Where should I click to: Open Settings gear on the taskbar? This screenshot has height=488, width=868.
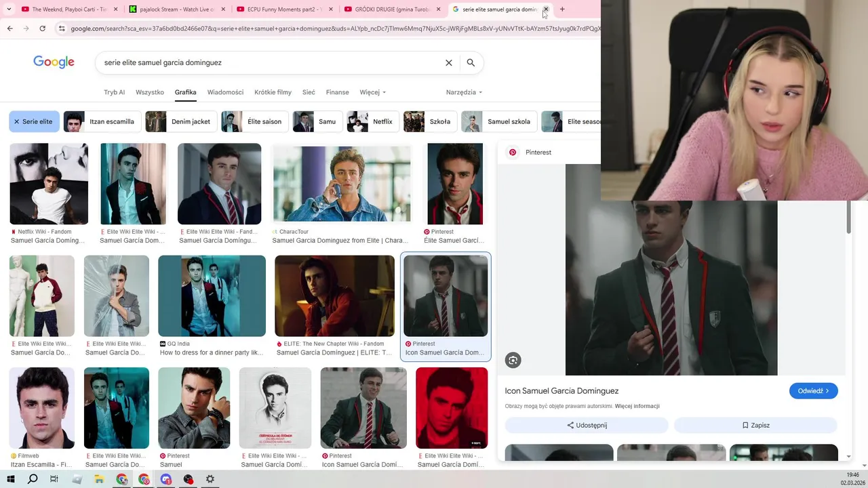pos(210,479)
